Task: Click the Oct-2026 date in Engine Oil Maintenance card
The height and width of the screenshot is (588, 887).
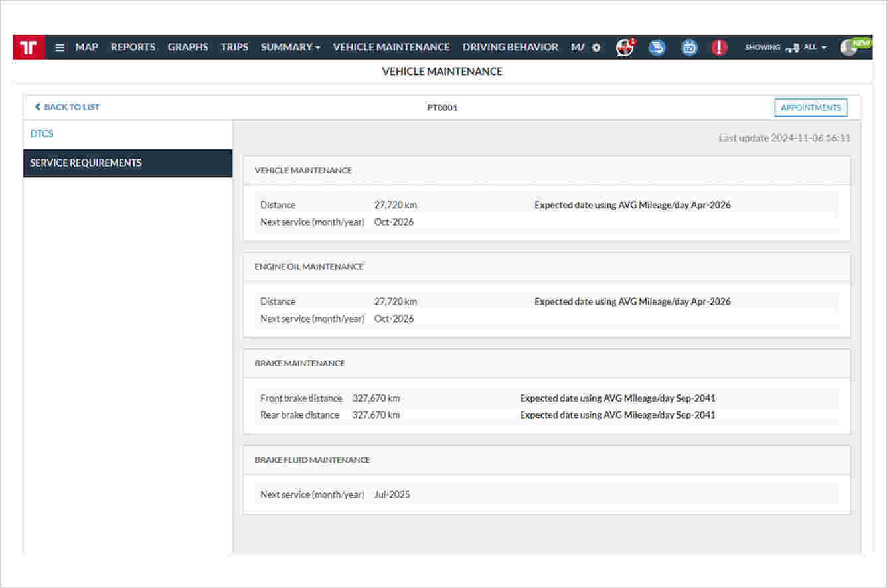Action: (394, 319)
